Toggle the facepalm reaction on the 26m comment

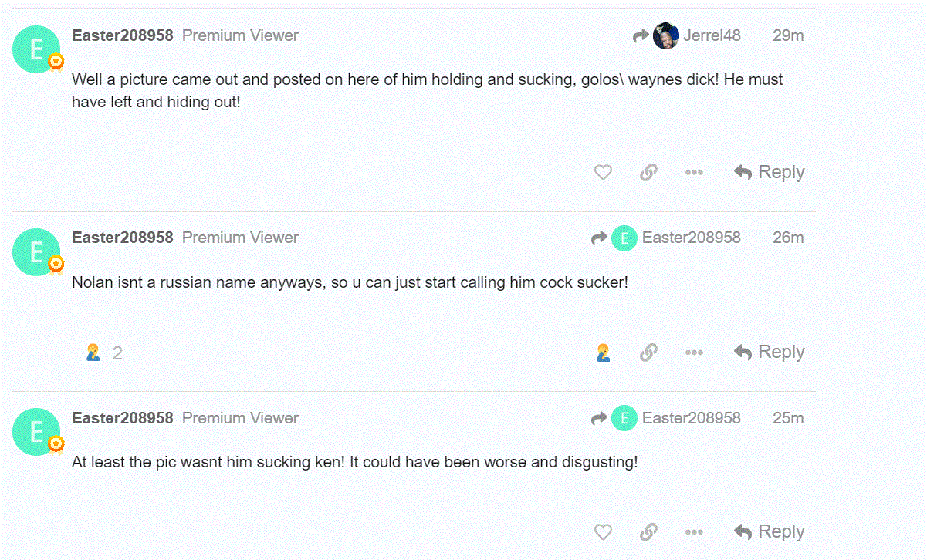pyautogui.click(x=603, y=353)
